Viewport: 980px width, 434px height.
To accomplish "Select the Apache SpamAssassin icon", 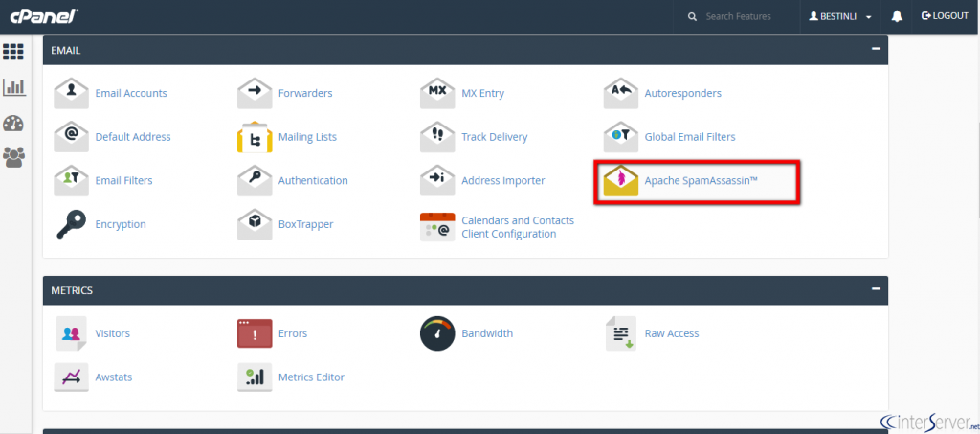I will (x=620, y=181).
